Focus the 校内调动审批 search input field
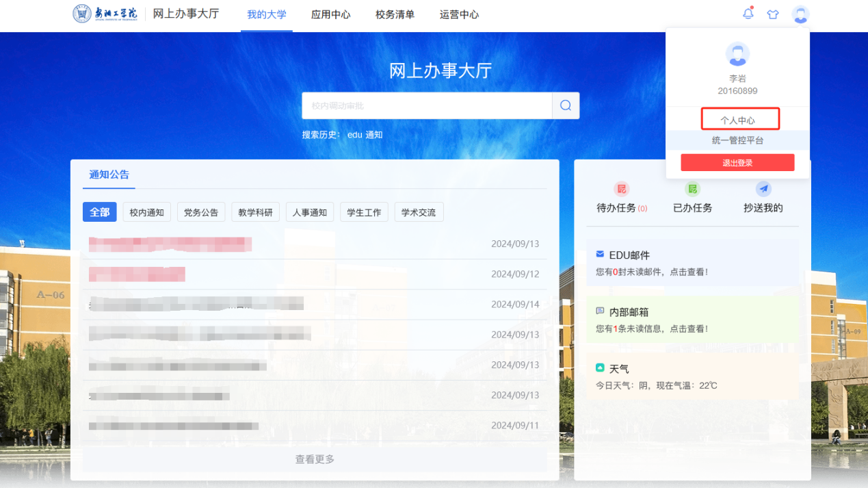Screen dimensions: 868x488 [x=427, y=105]
